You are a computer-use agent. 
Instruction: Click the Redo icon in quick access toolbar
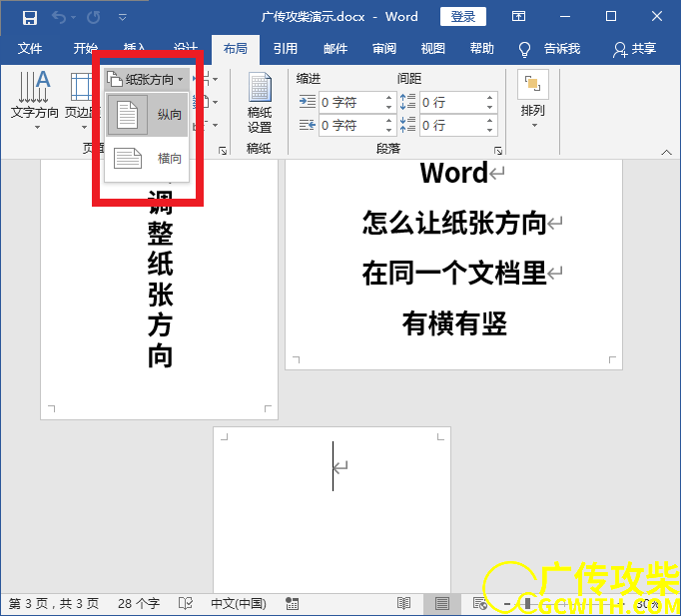94,17
